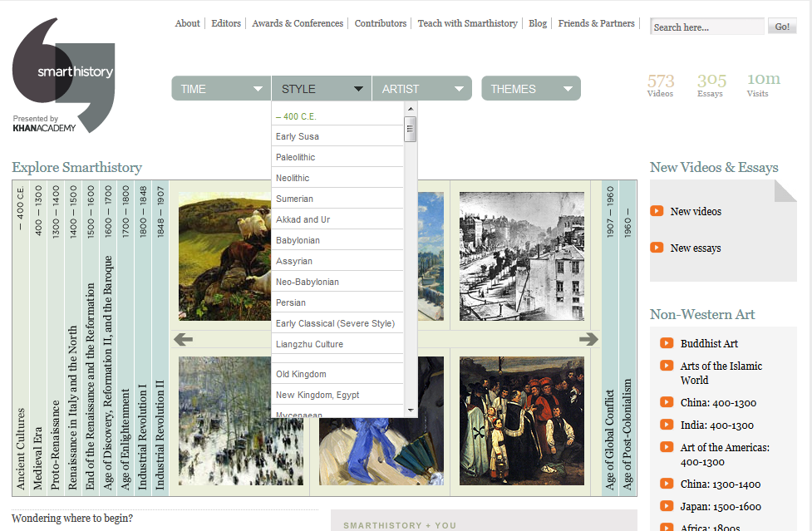Click orange icon beside China: 1300-1400
Screen dimensions: 812x531
[667, 484]
